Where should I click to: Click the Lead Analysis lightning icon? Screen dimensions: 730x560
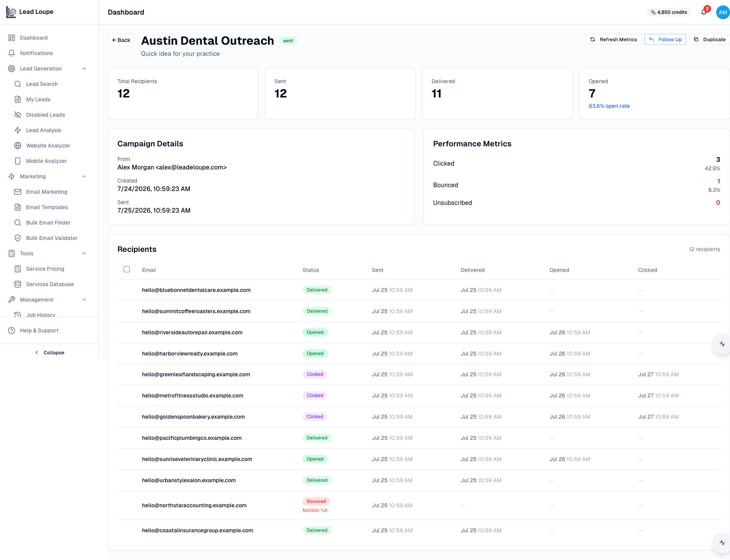pos(18,130)
